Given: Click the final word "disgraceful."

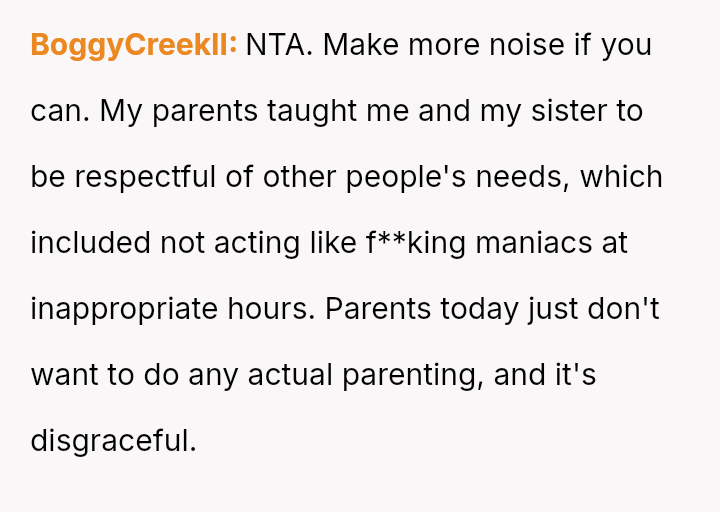Looking at the screenshot, I should coord(114,441).
